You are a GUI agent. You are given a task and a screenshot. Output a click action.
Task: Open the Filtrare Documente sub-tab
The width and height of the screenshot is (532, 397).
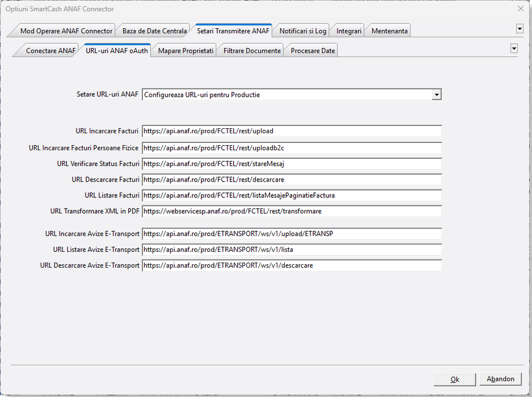(252, 50)
